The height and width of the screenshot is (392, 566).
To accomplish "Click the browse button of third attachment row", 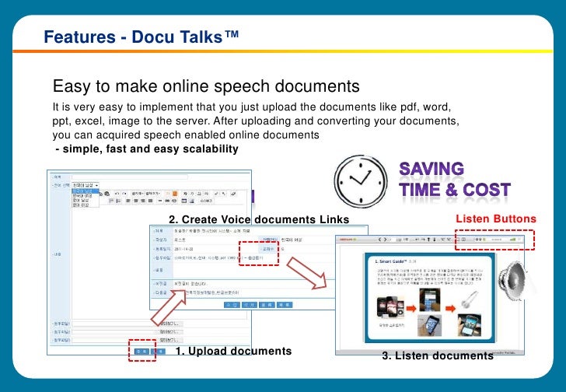I will 170,340.
